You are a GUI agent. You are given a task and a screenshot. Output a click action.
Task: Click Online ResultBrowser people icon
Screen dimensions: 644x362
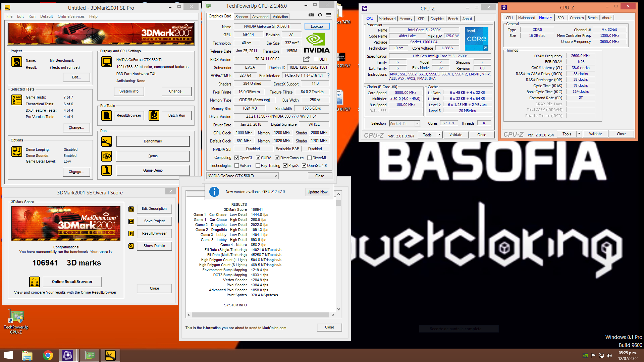[x=35, y=282]
